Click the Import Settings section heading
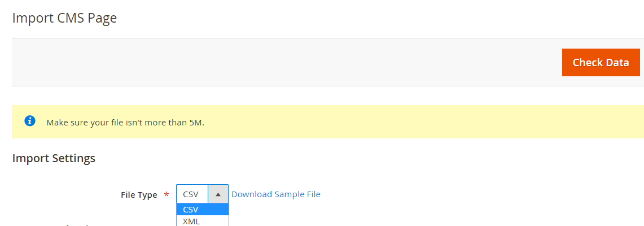 coord(54,158)
